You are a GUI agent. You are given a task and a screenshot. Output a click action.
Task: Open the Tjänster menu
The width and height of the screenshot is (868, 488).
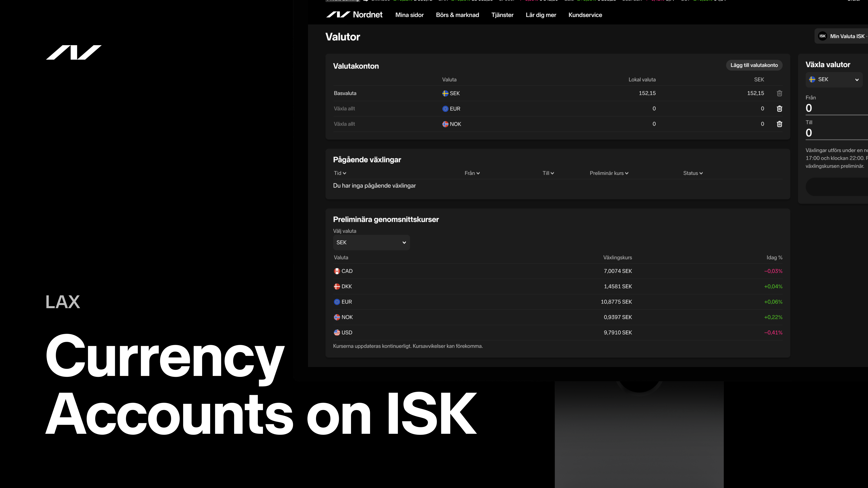coord(502,15)
